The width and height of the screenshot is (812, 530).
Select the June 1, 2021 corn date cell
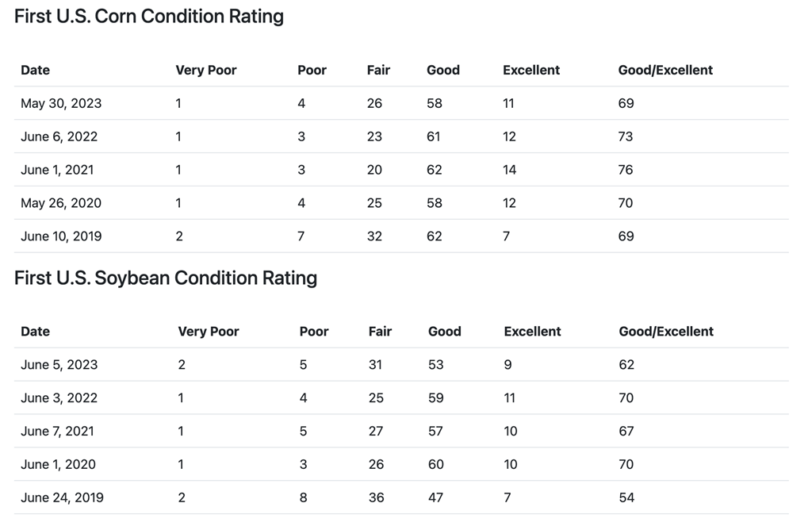coord(57,170)
